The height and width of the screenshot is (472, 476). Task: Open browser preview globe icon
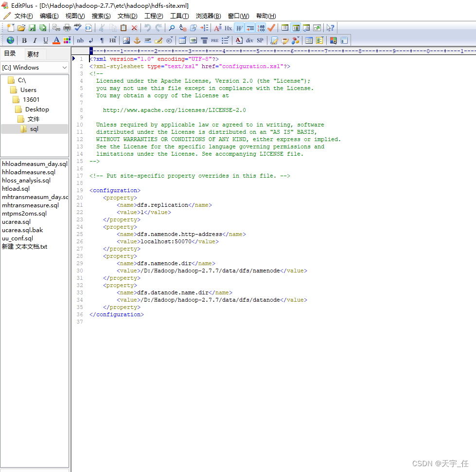(10, 40)
